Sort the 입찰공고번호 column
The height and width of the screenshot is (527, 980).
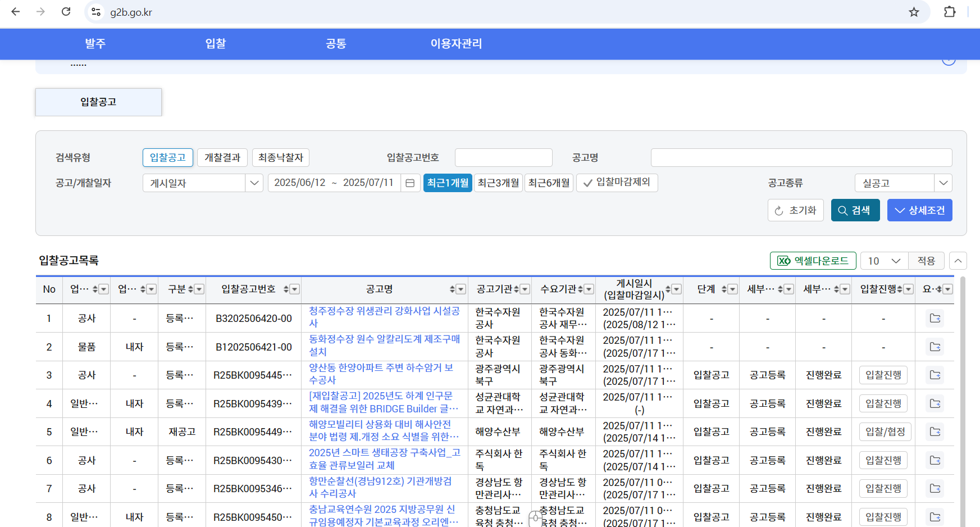click(x=286, y=289)
